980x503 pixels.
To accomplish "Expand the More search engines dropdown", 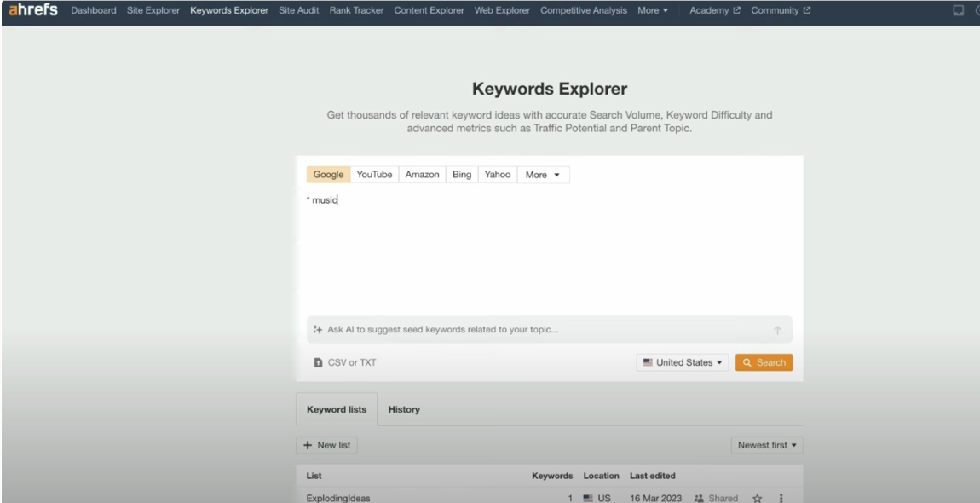I will 542,174.
